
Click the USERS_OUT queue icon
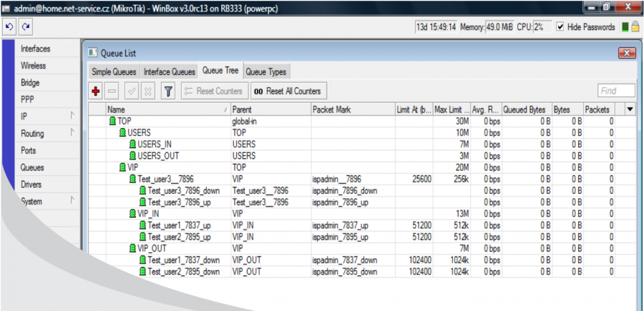pyautogui.click(x=132, y=156)
